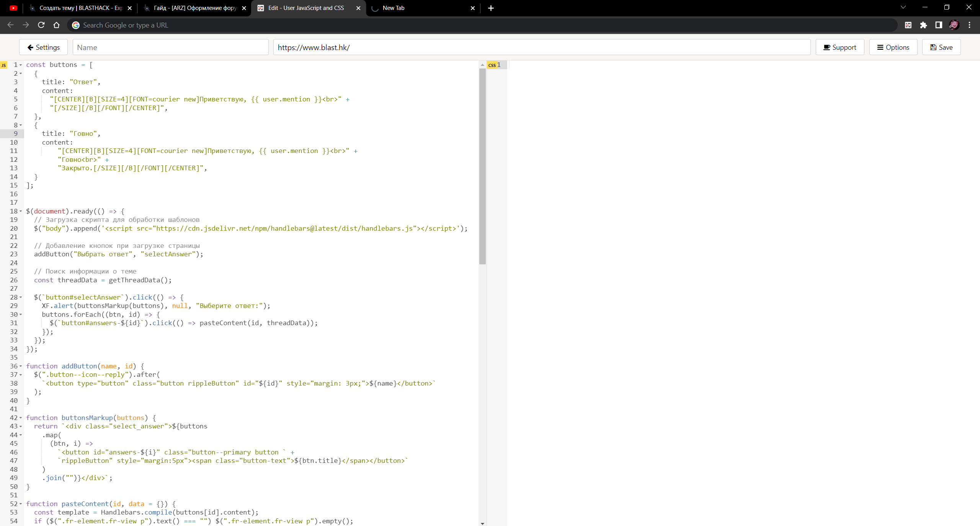Open the Support button
The height and width of the screenshot is (526, 980).
click(840, 47)
